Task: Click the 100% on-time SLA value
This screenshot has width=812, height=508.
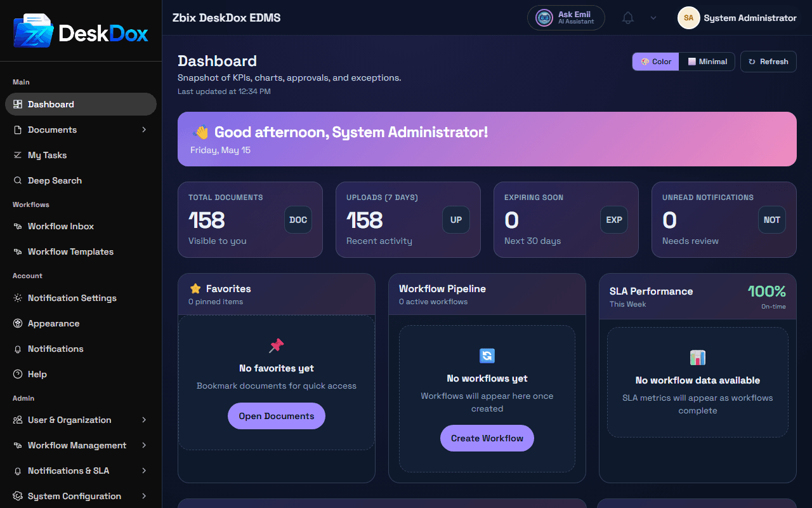Action: tap(766, 291)
